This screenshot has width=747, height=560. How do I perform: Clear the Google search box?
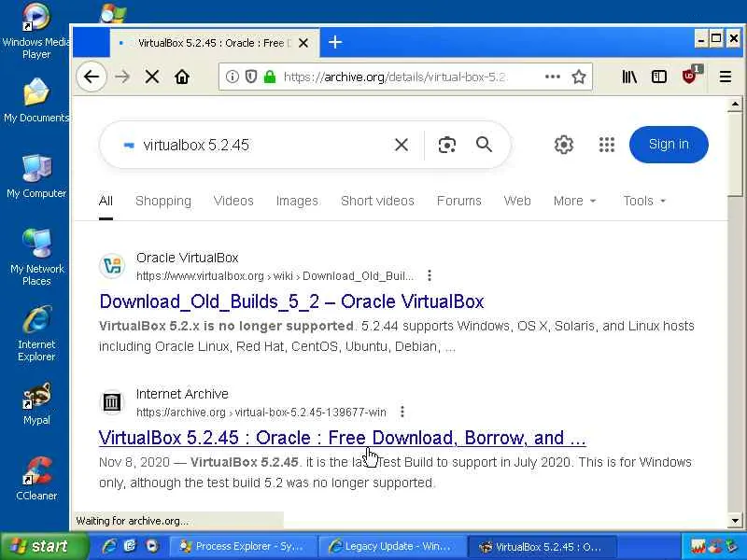tap(402, 145)
